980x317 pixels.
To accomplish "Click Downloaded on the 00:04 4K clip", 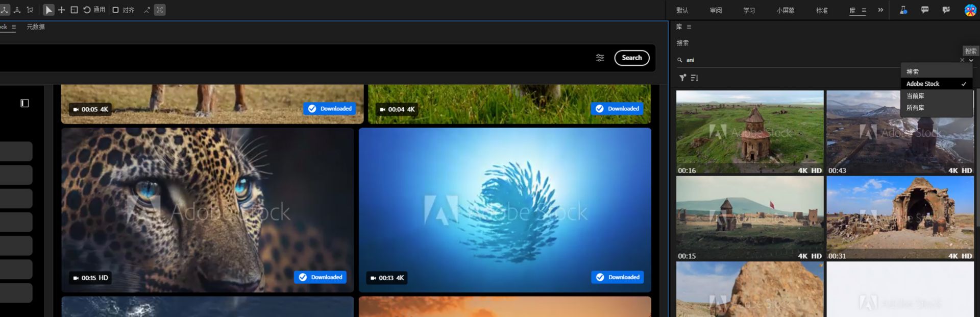I will pyautogui.click(x=617, y=109).
